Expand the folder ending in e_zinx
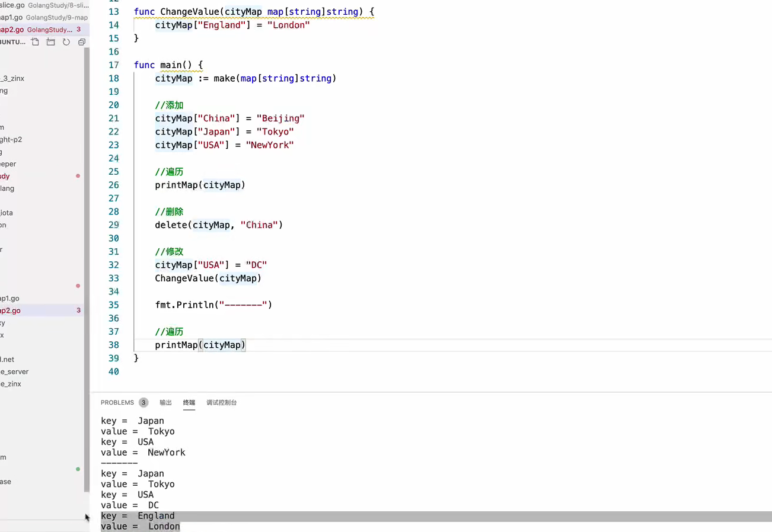 pos(11,384)
